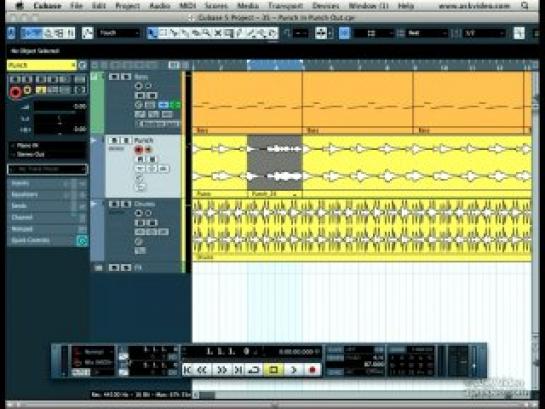
Task: Open the Snap type dropdown
Action: click(374, 33)
